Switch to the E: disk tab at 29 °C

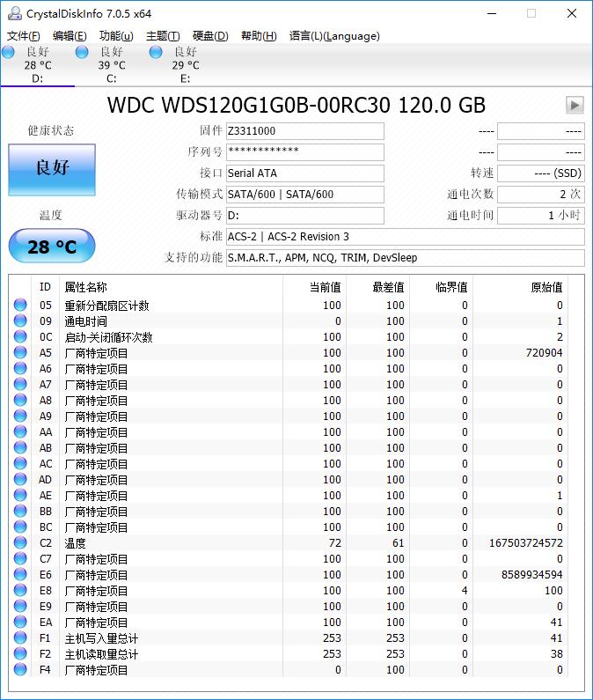(x=185, y=65)
